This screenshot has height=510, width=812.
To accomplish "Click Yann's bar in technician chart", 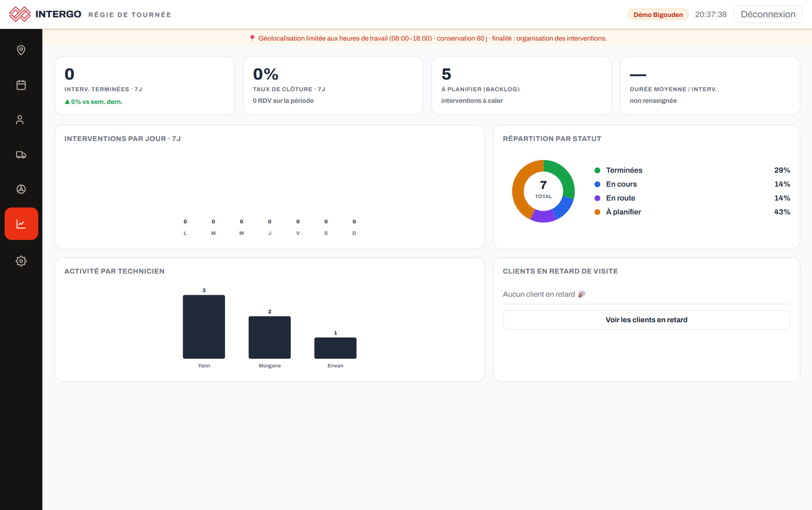I will (204, 327).
